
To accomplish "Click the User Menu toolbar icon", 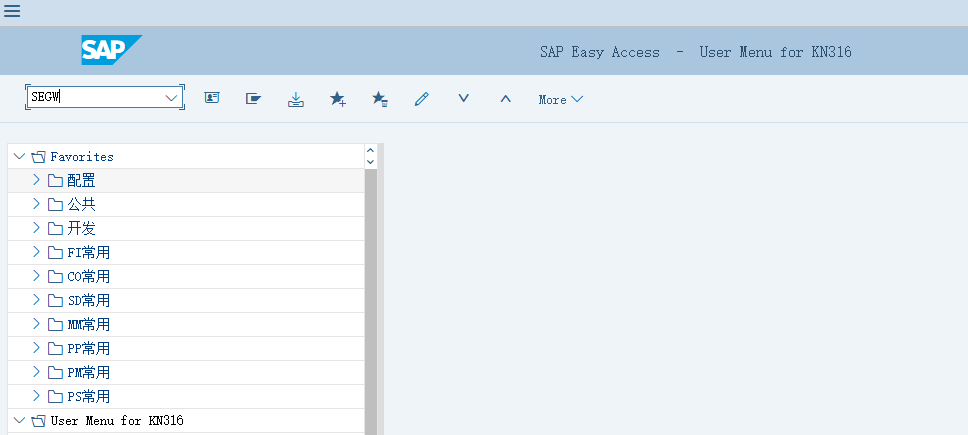I will (212, 98).
